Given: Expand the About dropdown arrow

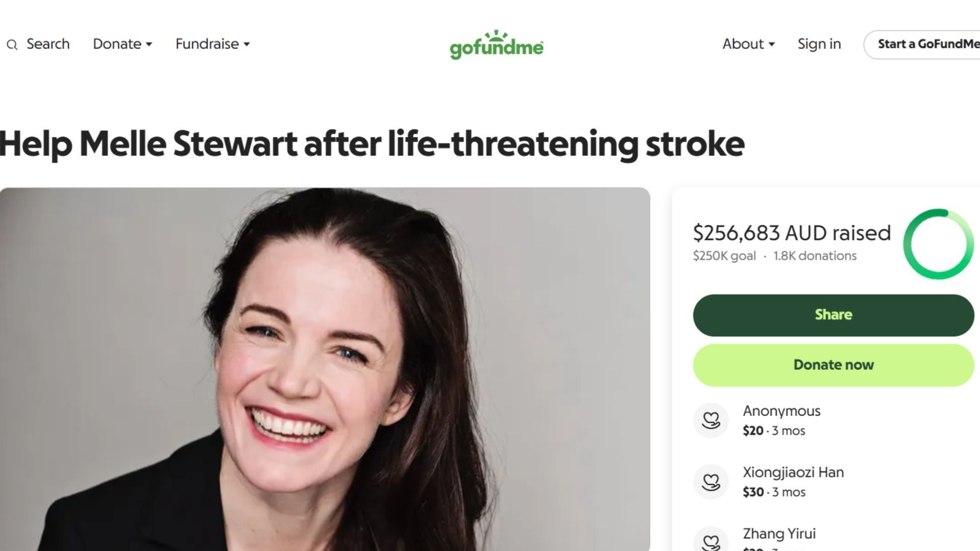Looking at the screenshot, I should point(772,44).
